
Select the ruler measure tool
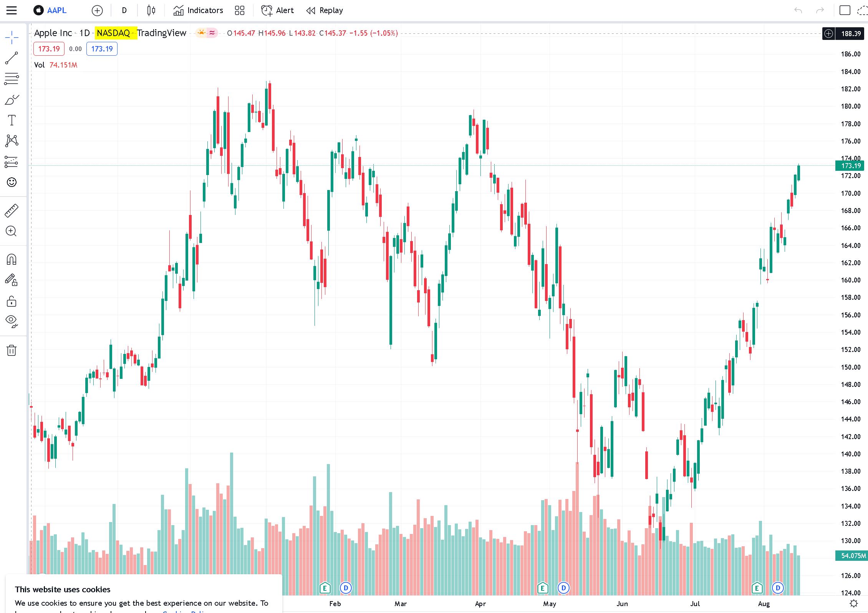point(12,211)
